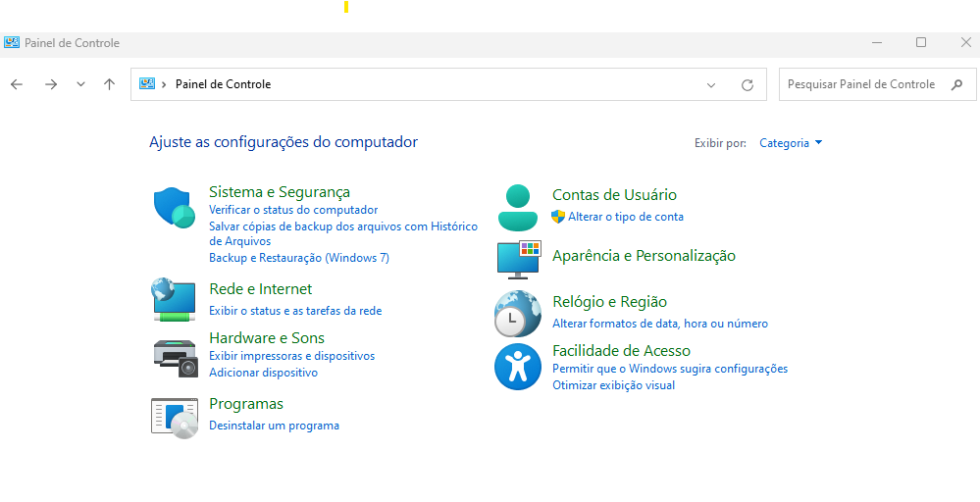Click Desinstalar um programa link
The image size is (980, 502).
pyautogui.click(x=274, y=426)
